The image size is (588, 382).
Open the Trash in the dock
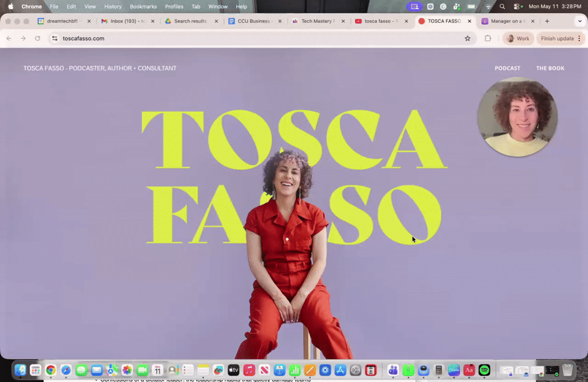pos(567,371)
